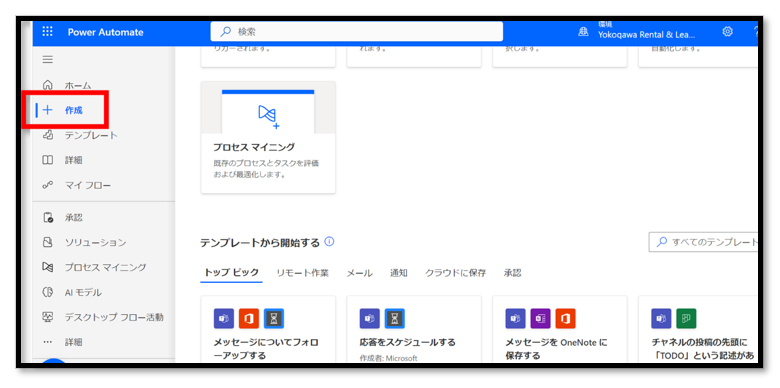This screenshot has height=388, width=780.
Task: Click the すべてのテンプレート search field
Action: [x=703, y=242]
